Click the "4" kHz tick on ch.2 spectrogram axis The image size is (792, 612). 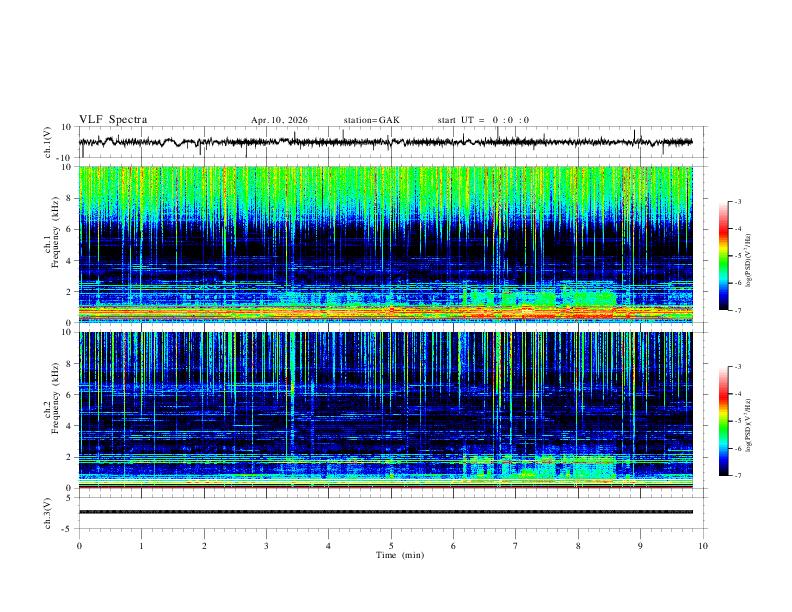tap(69, 426)
